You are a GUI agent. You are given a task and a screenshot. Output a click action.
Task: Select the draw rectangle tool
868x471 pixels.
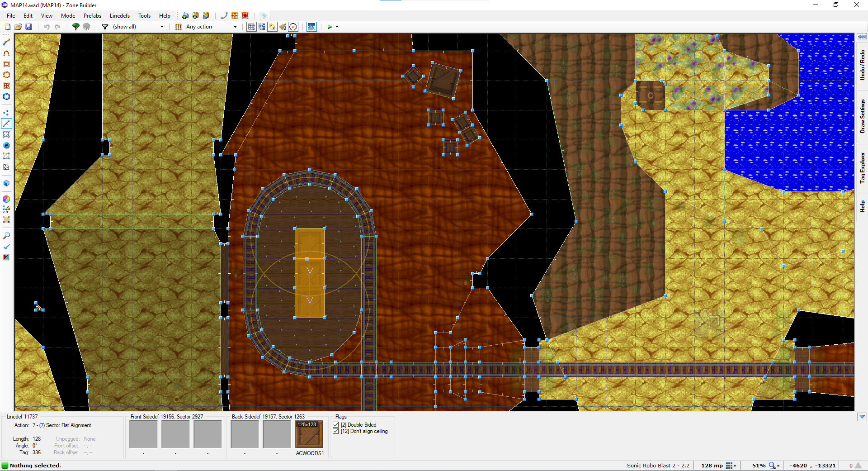(x=6, y=64)
